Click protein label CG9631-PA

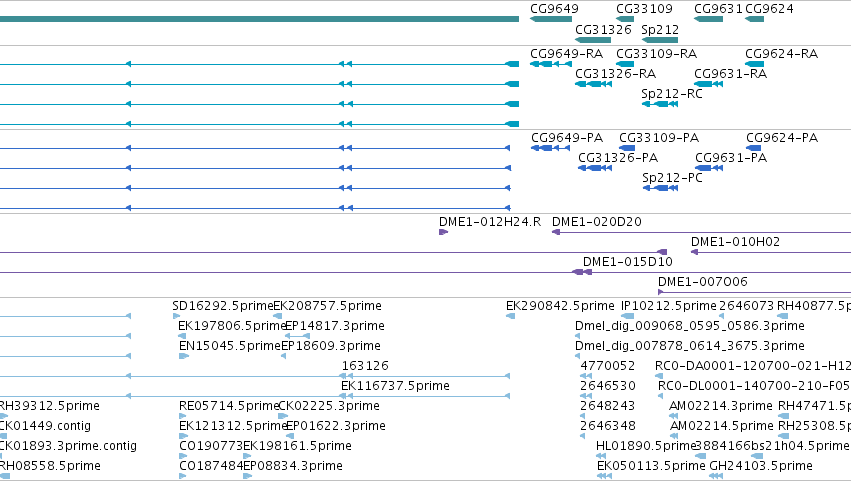click(731, 157)
